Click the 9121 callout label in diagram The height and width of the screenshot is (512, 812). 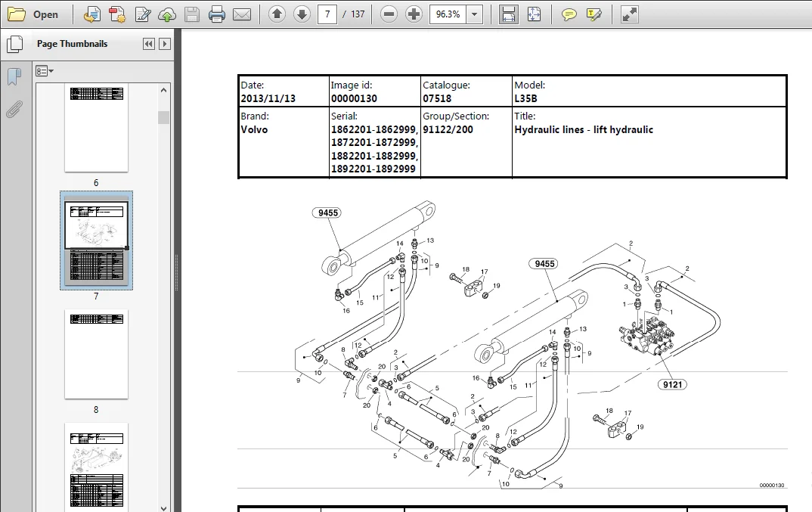tap(672, 384)
